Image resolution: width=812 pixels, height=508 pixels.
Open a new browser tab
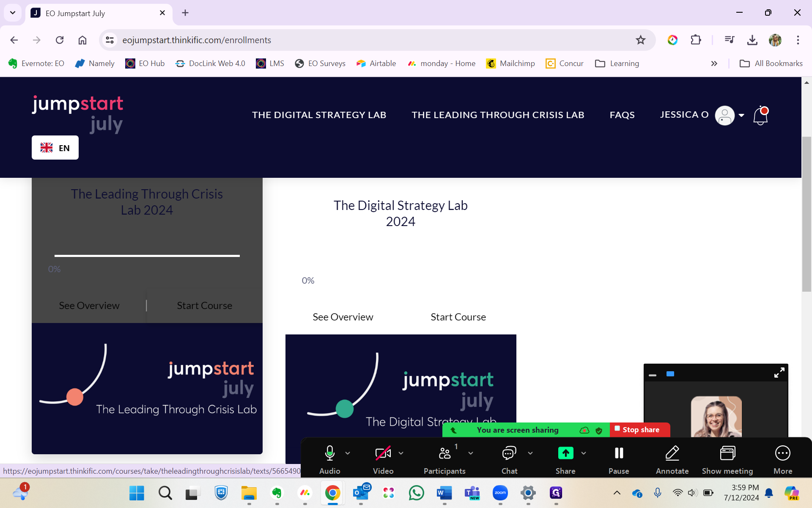[185, 13]
